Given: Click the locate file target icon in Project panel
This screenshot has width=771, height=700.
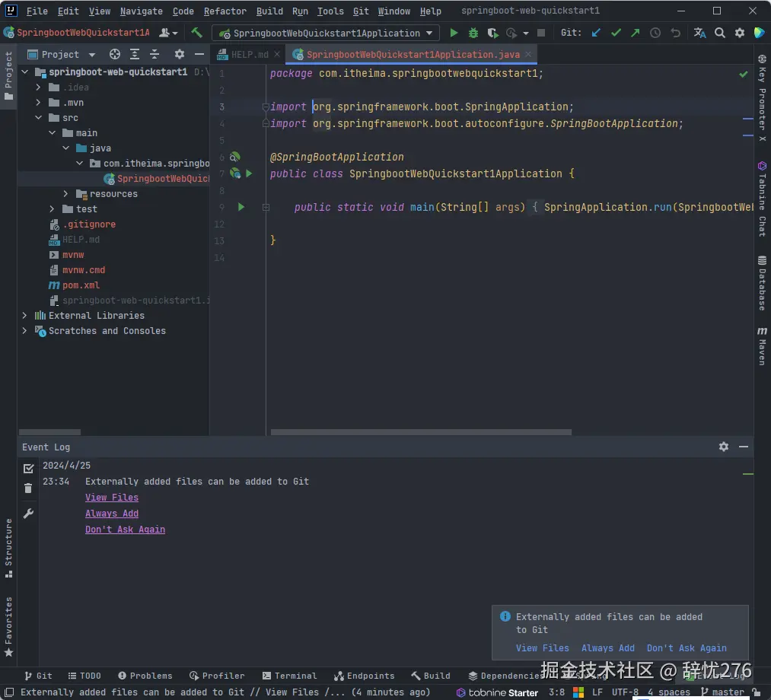Looking at the screenshot, I should (x=115, y=54).
